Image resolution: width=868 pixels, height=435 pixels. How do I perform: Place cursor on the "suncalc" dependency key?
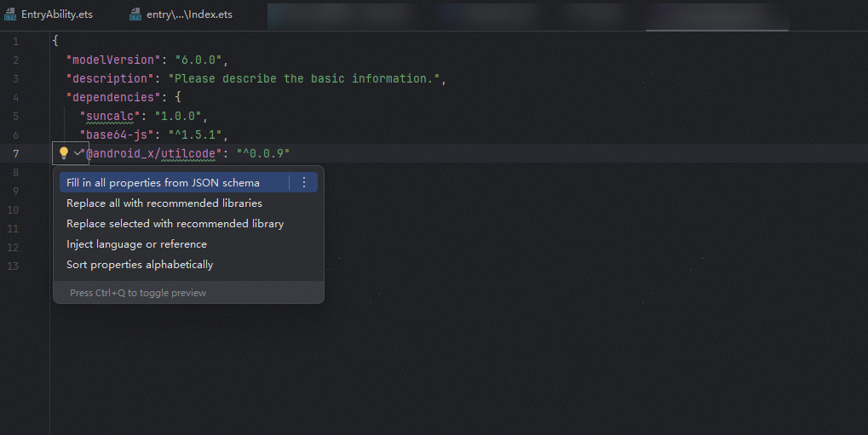tap(108, 116)
